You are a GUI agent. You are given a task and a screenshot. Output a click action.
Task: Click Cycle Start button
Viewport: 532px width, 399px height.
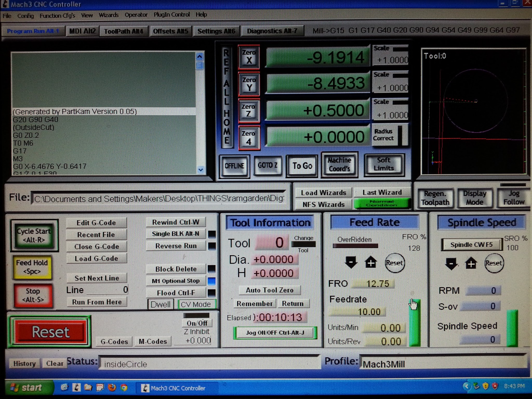(34, 235)
